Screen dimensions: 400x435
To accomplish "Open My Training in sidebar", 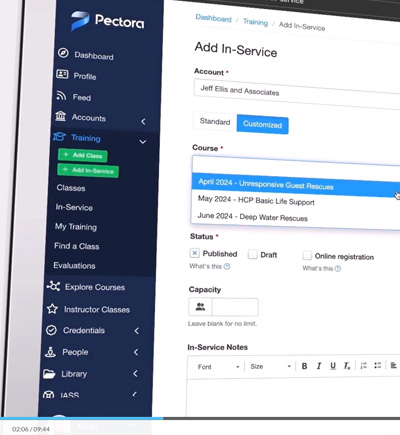I will click(76, 227).
